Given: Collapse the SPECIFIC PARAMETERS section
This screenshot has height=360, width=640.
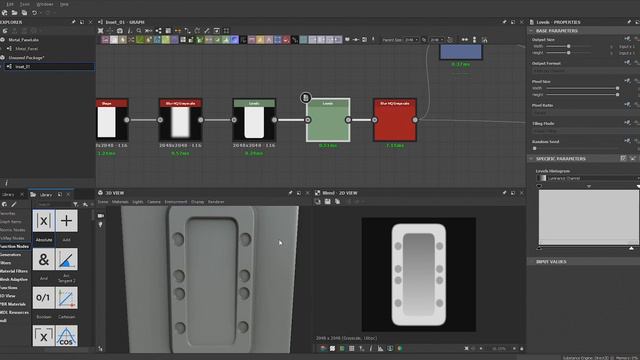Looking at the screenshot, I should point(531,159).
